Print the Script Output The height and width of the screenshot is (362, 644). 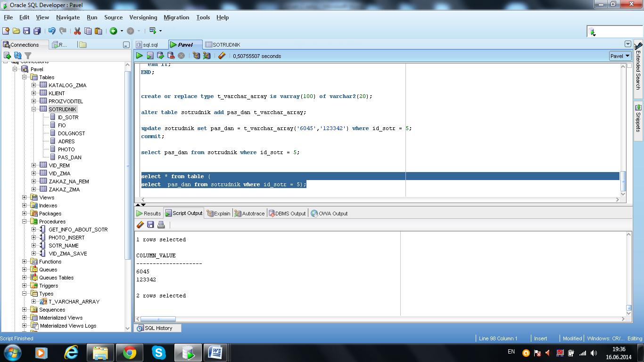[x=161, y=225]
